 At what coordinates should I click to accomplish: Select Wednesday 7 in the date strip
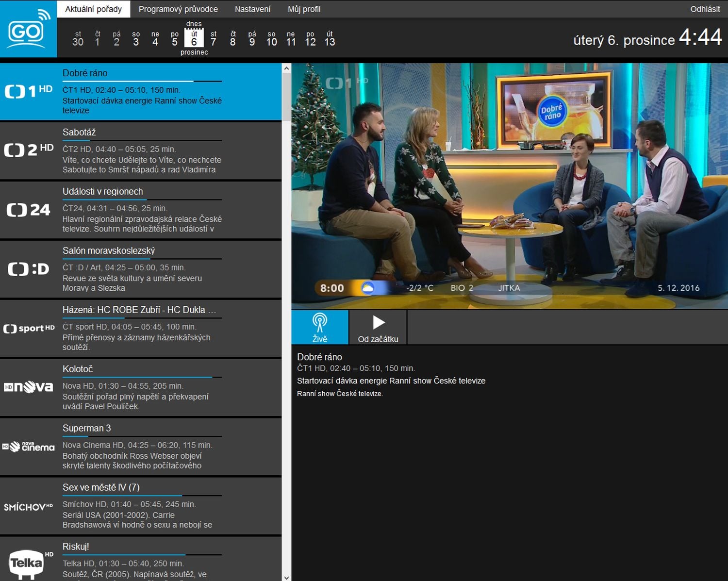click(x=214, y=39)
